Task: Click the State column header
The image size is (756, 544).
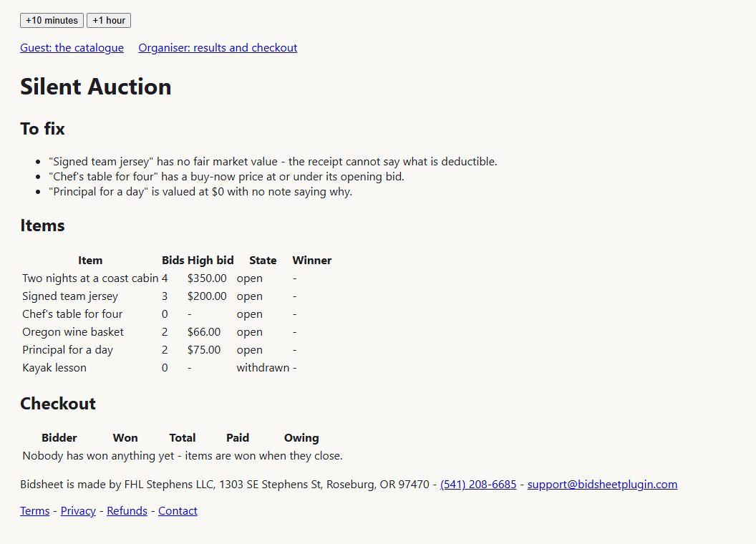Action: (x=263, y=261)
